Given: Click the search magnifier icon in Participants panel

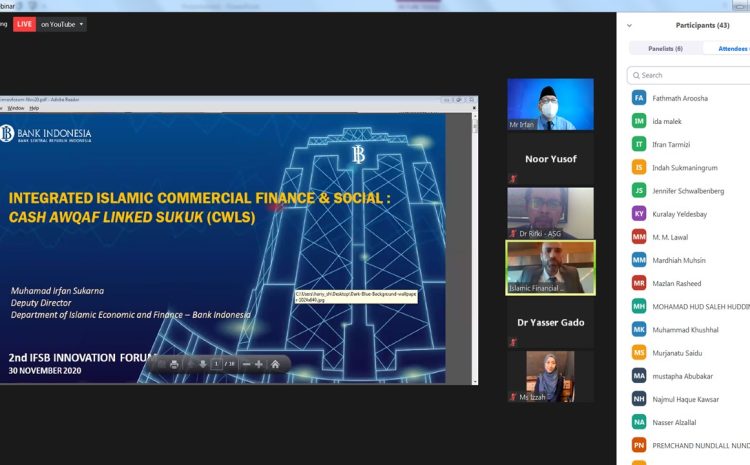Looking at the screenshot, I should click(636, 76).
